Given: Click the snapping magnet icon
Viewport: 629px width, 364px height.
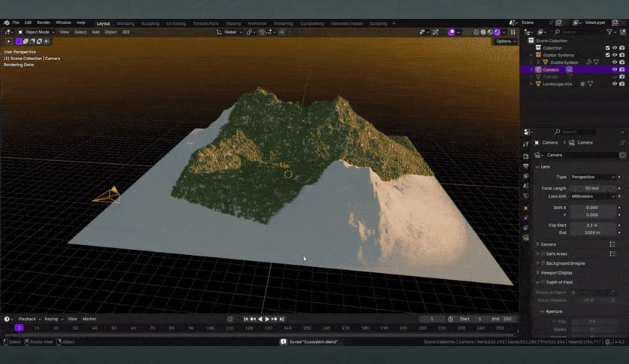Looking at the screenshot, I should pos(262,32).
